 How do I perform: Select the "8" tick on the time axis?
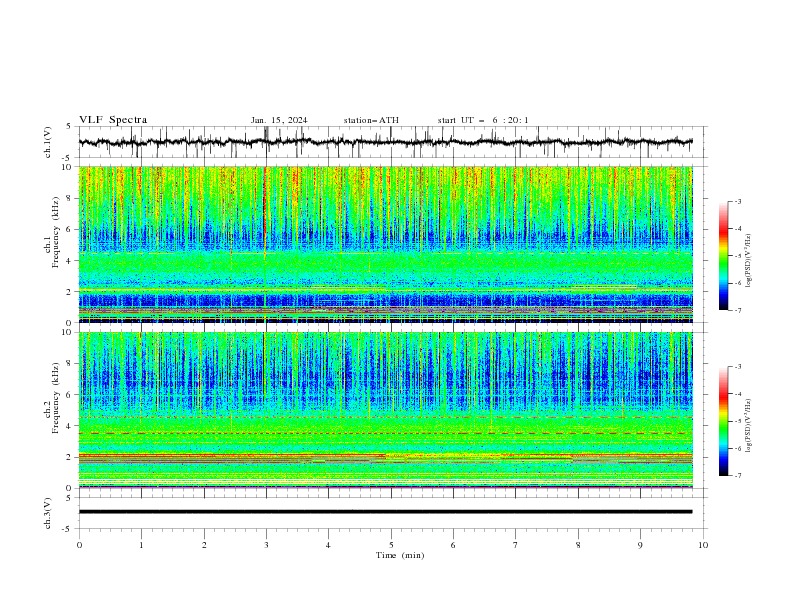(578, 545)
